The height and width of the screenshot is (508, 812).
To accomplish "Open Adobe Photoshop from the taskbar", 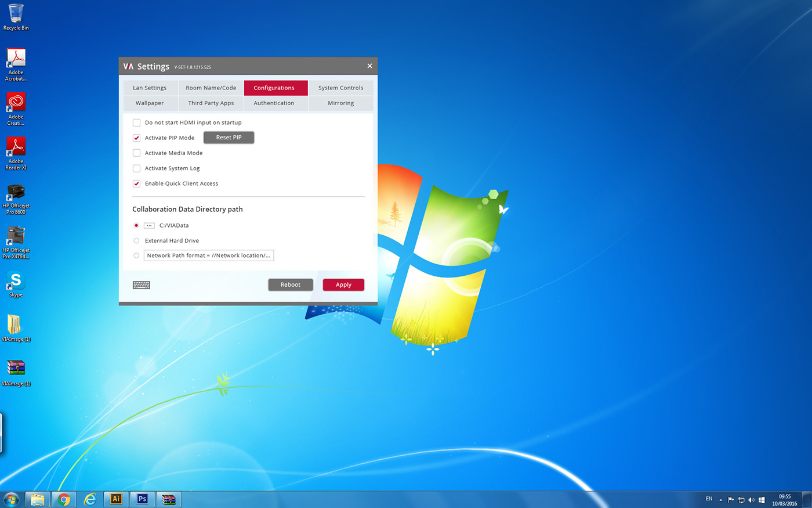I will tap(142, 499).
